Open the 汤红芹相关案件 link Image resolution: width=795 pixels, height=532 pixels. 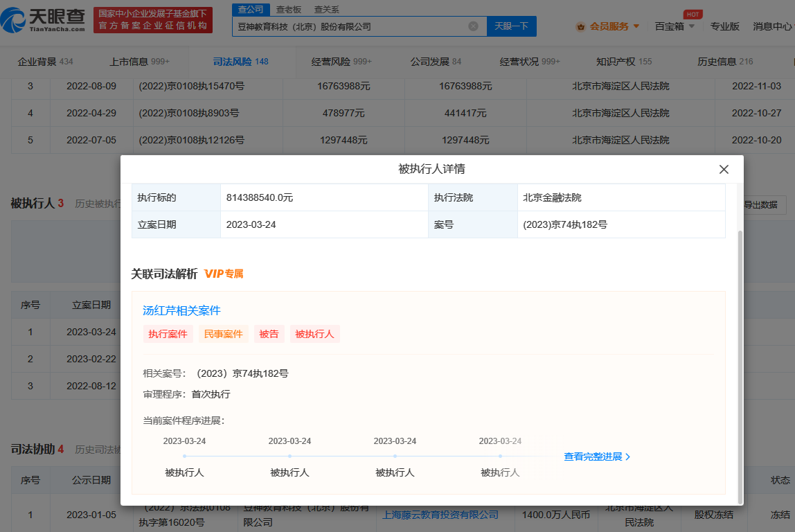181,311
